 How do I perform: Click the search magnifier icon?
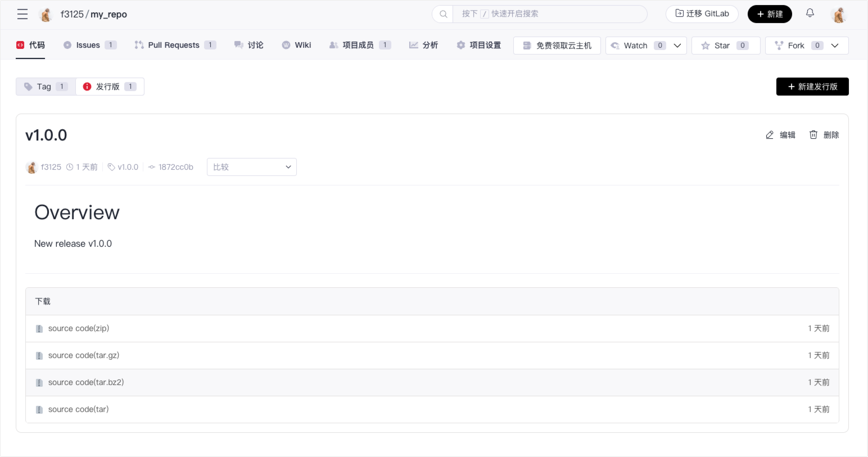coord(443,14)
